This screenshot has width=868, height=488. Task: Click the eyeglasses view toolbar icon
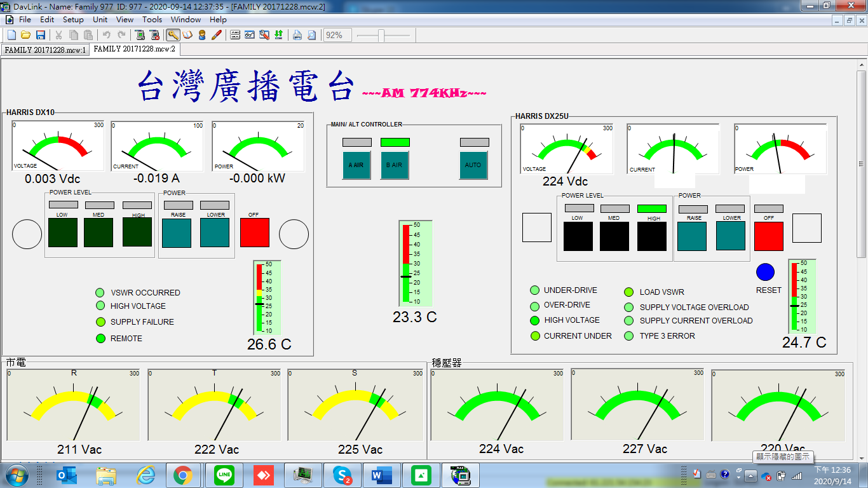click(x=250, y=35)
